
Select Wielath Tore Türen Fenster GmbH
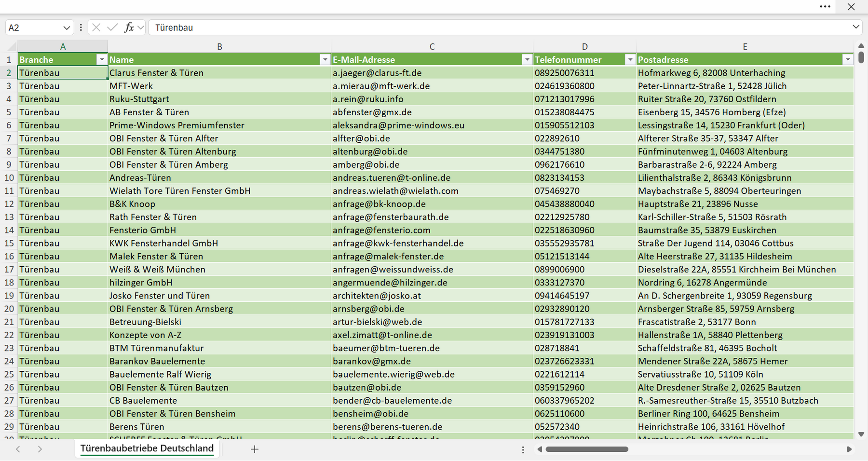pos(219,190)
